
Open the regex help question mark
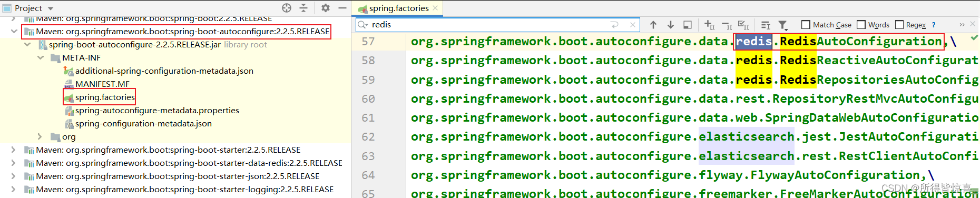pos(934,25)
